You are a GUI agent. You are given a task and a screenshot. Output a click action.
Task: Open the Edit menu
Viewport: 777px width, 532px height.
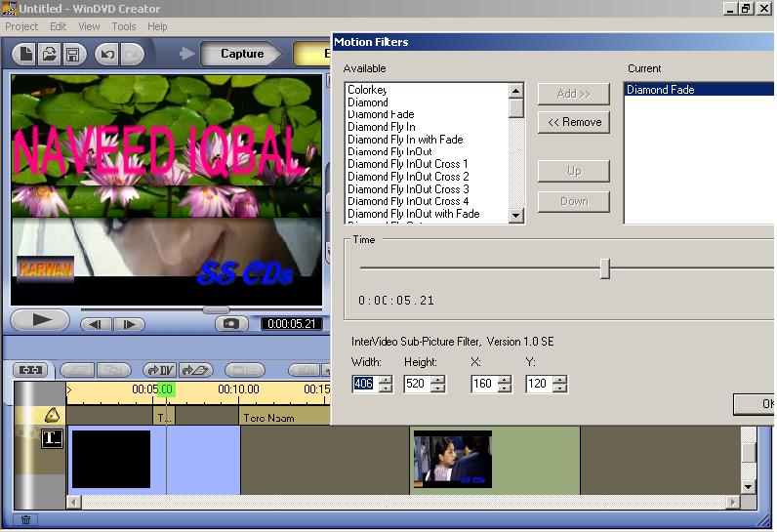(x=58, y=26)
